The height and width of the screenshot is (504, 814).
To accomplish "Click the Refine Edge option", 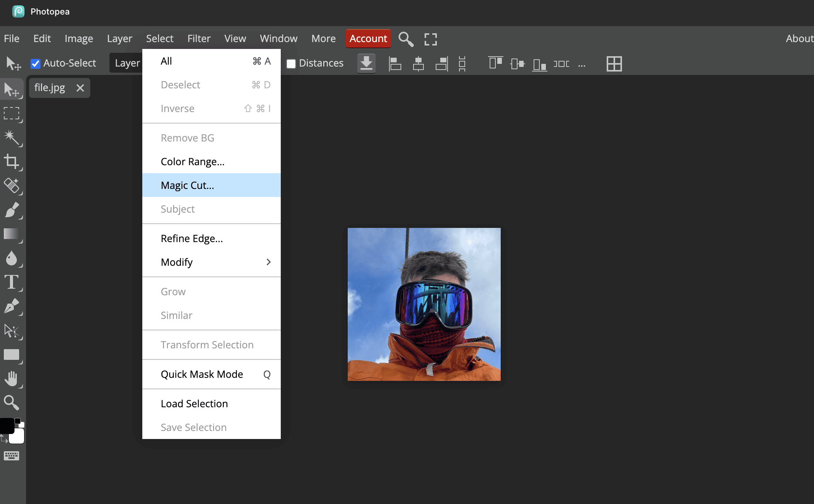I will (192, 238).
